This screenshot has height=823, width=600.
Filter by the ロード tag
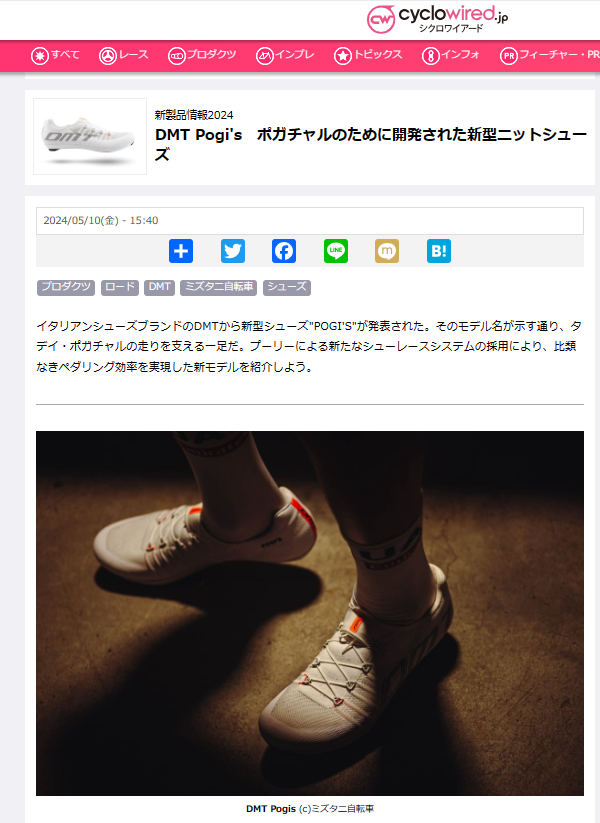coord(120,287)
